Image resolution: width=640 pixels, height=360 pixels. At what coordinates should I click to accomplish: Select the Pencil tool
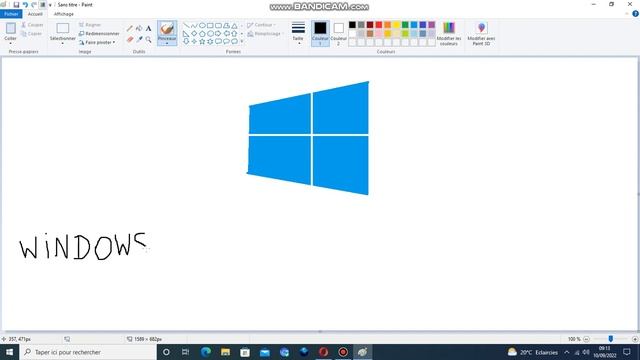(130, 28)
